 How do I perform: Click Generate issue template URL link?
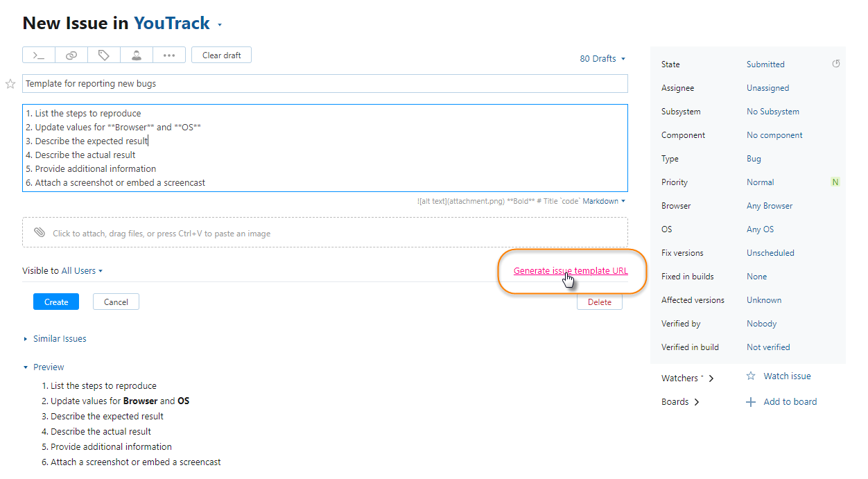571,271
